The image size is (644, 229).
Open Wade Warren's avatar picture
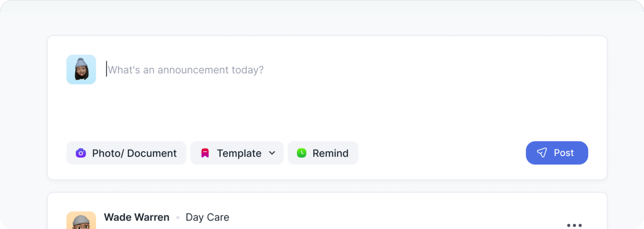[x=81, y=221]
